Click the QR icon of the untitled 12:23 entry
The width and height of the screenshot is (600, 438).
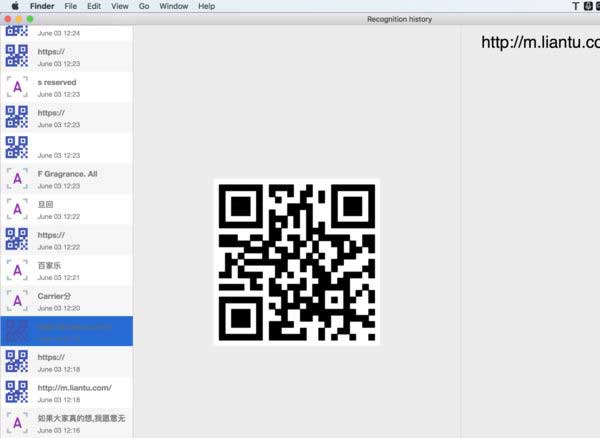[x=16, y=147]
